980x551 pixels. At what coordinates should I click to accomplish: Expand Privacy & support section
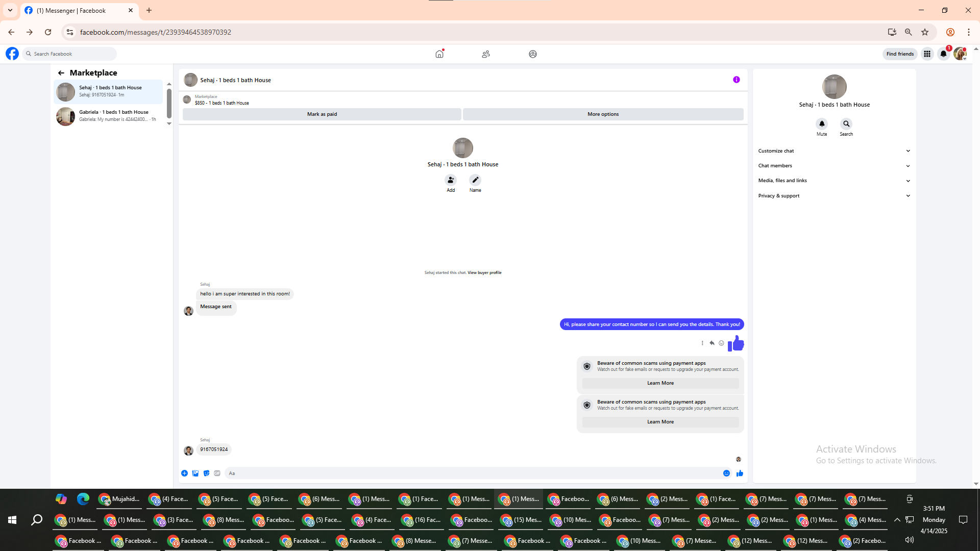tap(834, 196)
